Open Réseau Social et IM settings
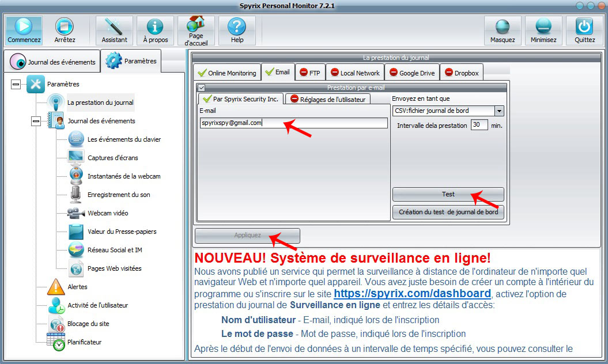Screen dimensions: 608x364 click(x=115, y=250)
